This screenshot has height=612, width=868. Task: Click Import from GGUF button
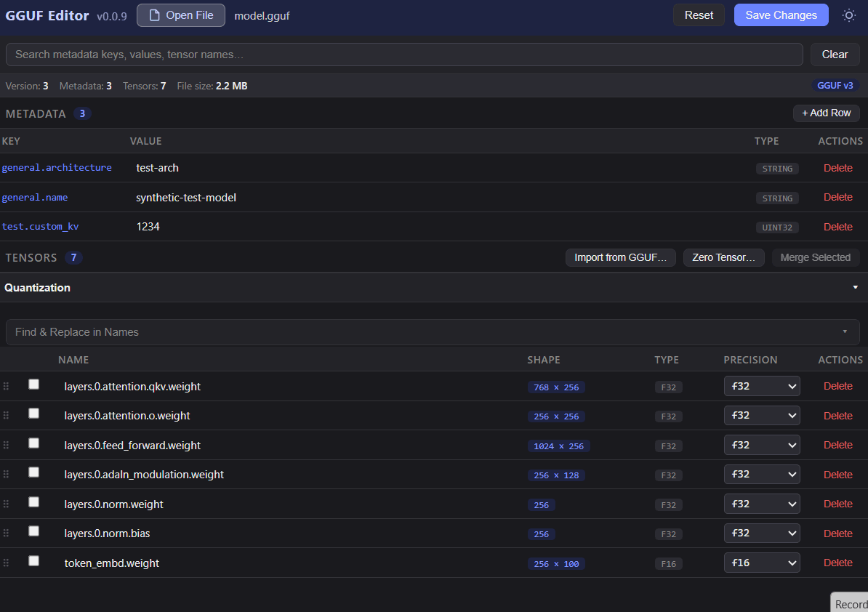621,258
